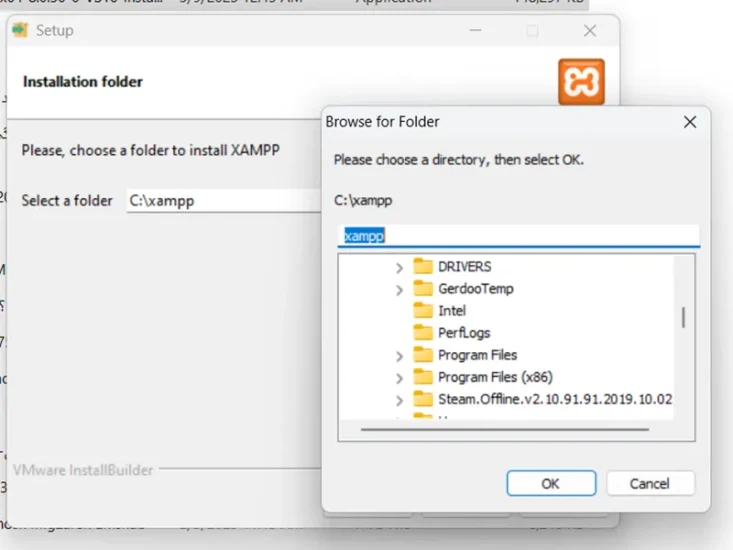Click the orange XAMPP logo icon
The width and height of the screenshot is (733, 550).
pyautogui.click(x=581, y=82)
